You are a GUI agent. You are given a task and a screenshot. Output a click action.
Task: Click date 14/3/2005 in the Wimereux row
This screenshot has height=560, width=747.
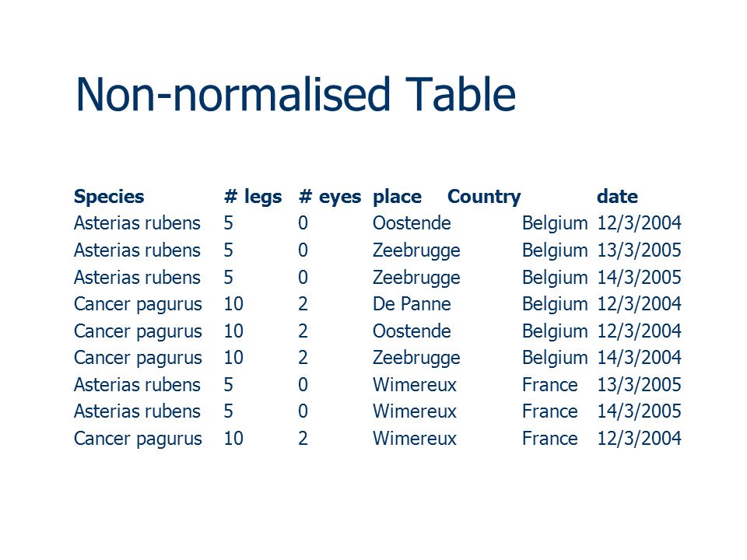coord(639,411)
